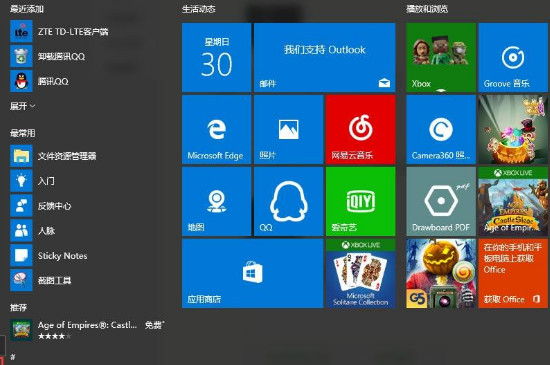Open the G5 pumpkin game tile
Image resolution: width=550 pixels, height=365 pixels.
[441, 273]
